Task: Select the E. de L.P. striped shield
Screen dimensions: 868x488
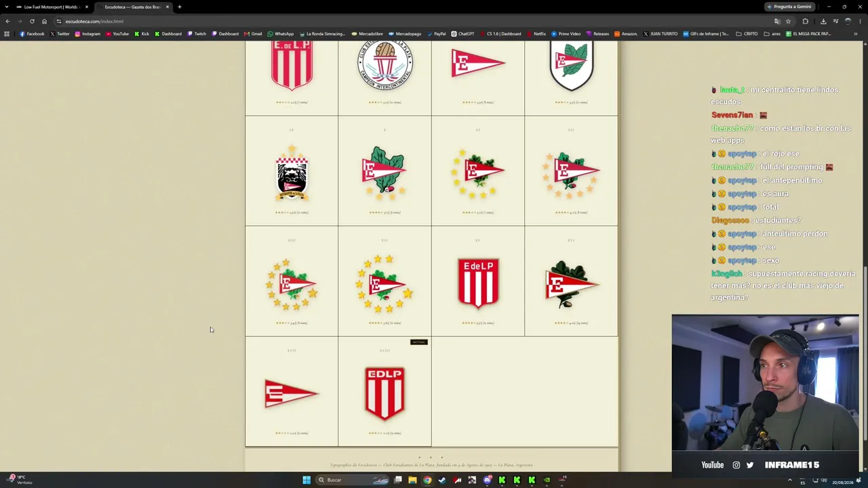Action: pos(292,64)
